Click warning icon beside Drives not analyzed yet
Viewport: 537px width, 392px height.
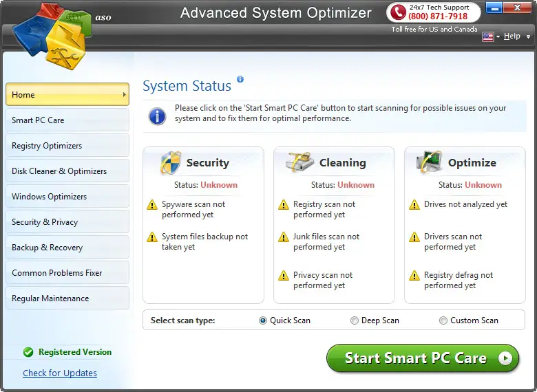pyautogui.click(x=414, y=205)
